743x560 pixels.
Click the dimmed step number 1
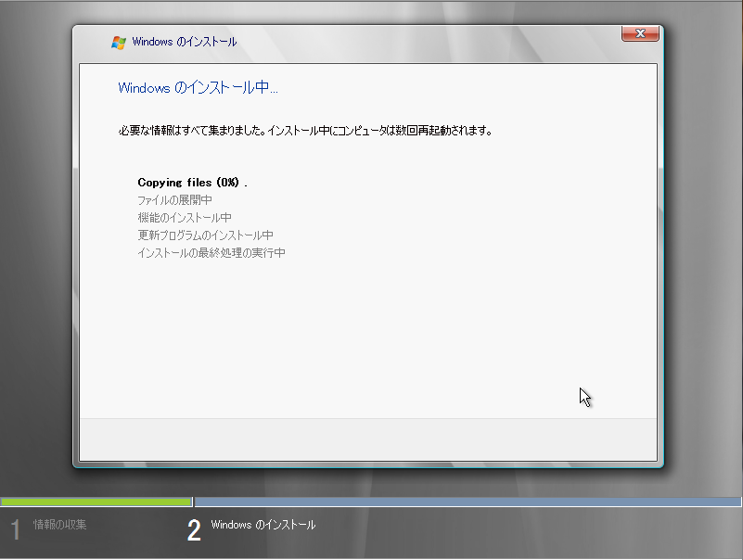16,530
